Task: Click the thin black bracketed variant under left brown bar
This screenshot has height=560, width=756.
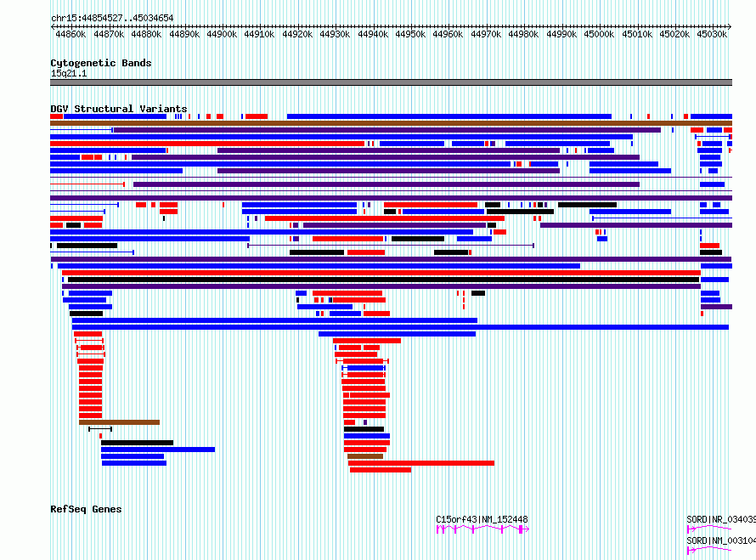Action: (100, 429)
